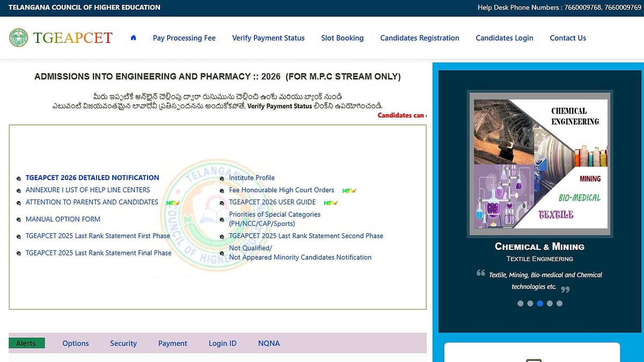
Task: Switch to the Security tab
Action: [x=123, y=343]
